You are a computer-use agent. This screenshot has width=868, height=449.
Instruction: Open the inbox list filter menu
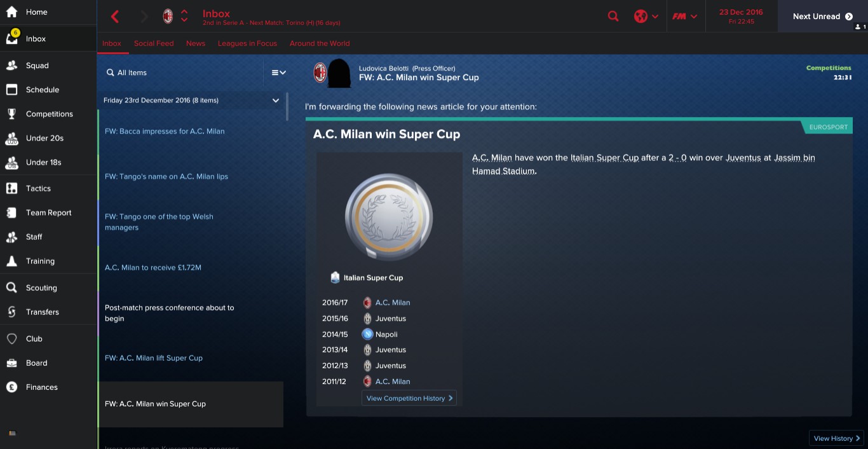coord(278,73)
